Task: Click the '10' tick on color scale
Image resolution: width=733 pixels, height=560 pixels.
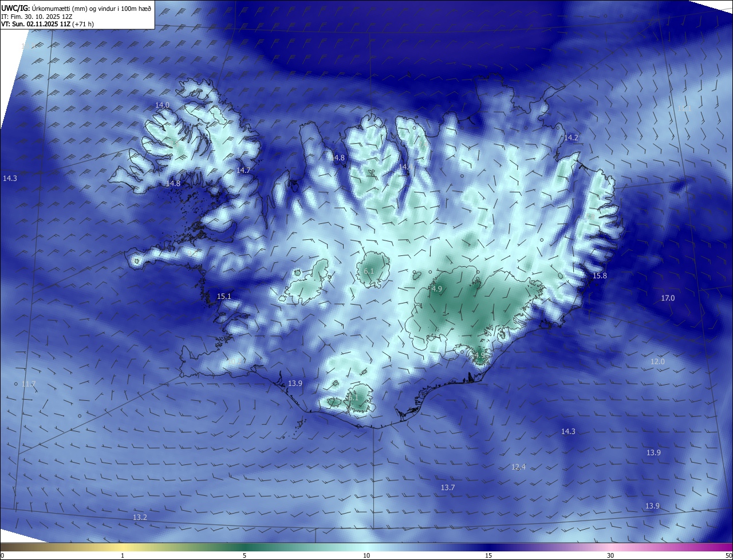Action: click(x=366, y=555)
